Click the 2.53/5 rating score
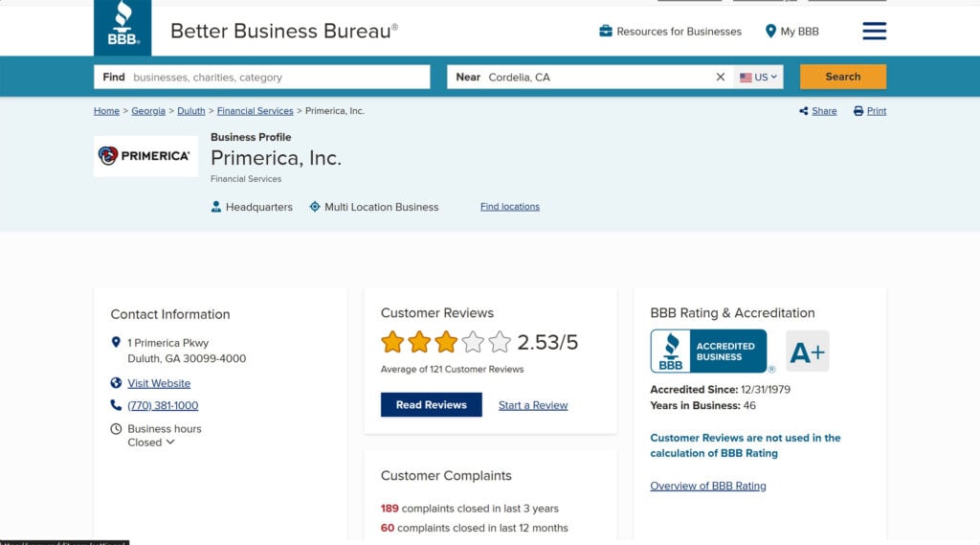The width and height of the screenshot is (980, 545). click(547, 342)
